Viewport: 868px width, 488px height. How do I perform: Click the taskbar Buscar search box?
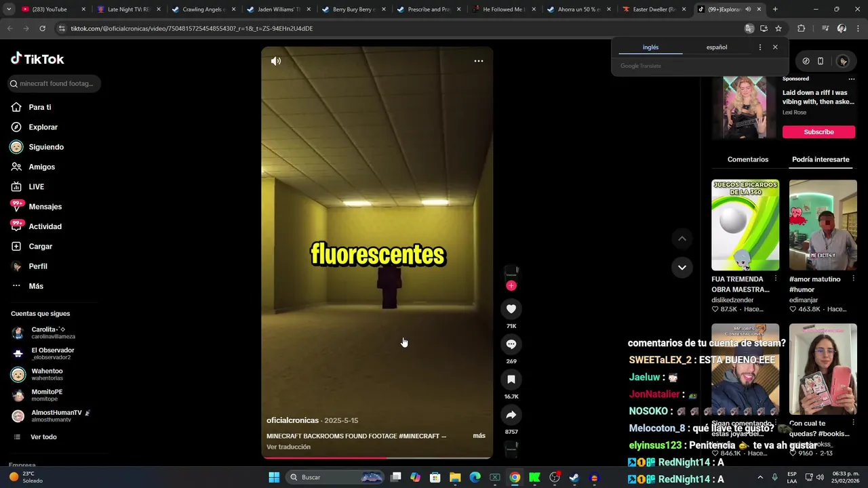tap(336, 477)
